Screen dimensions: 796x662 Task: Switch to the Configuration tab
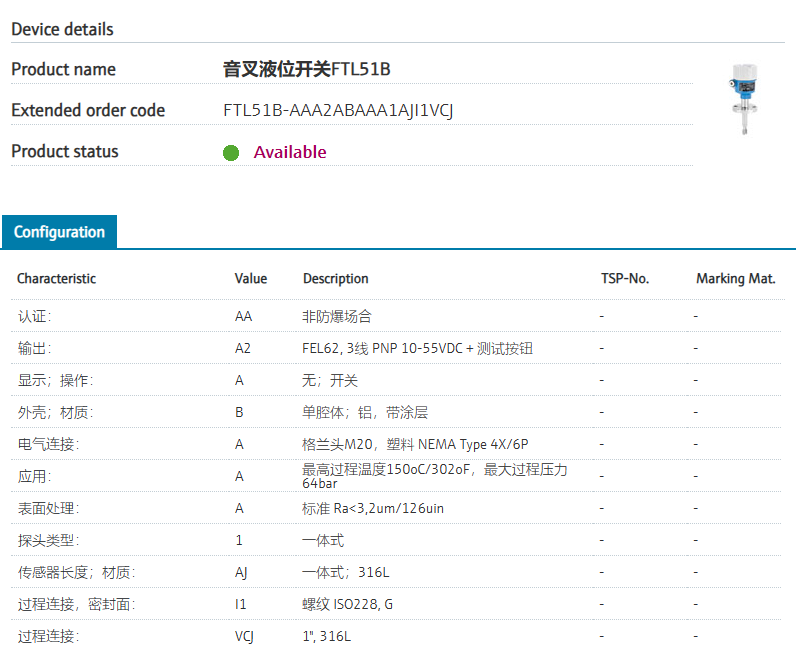tap(59, 232)
